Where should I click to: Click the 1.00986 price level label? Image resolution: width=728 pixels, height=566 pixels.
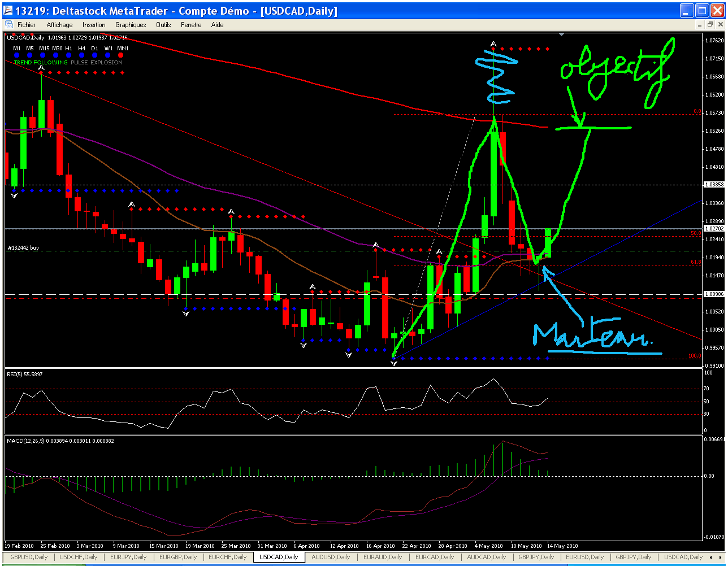[714, 294]
